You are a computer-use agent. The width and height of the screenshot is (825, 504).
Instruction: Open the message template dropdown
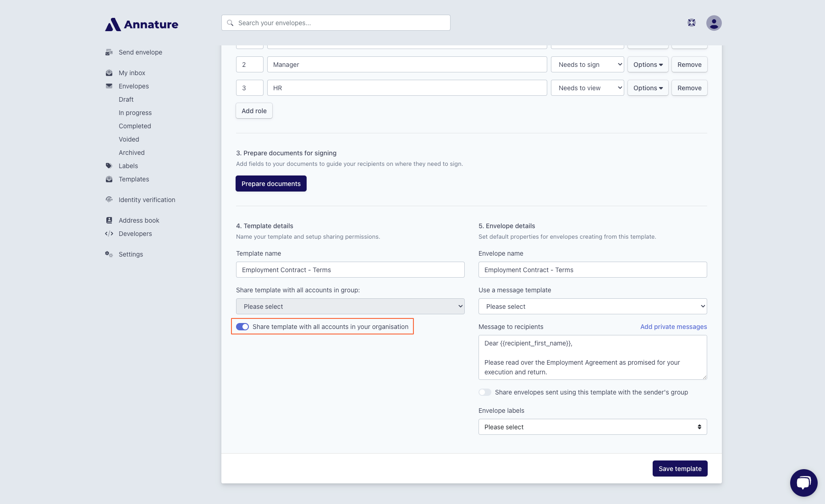pyautogui.click(x=592, y=307)
